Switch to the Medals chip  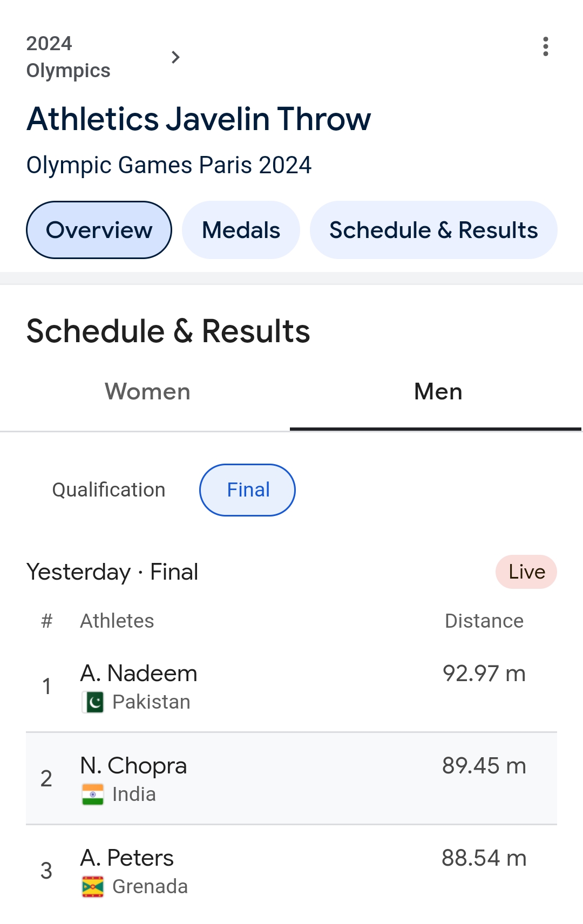pos(241,230)
